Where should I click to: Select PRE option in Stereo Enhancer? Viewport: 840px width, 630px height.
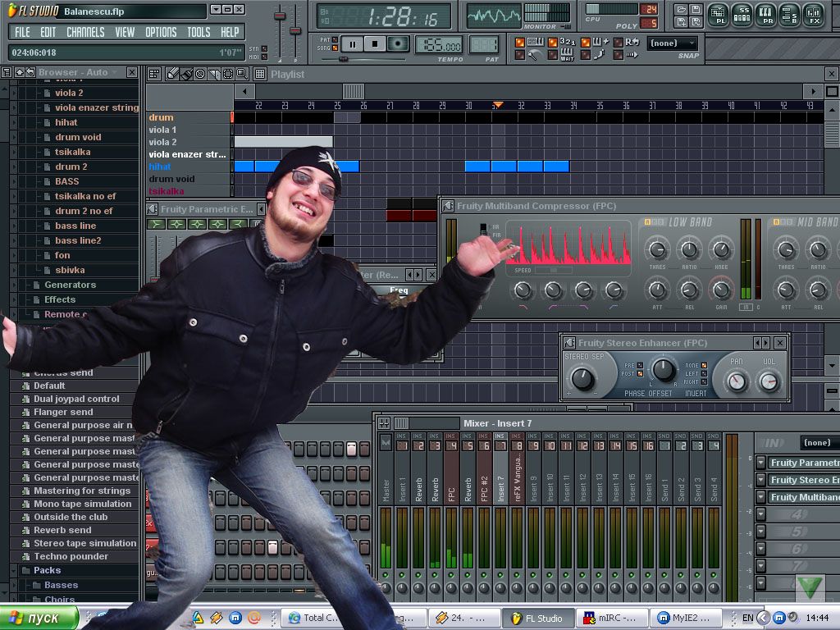pyautogui.click(x=640, y=365)
